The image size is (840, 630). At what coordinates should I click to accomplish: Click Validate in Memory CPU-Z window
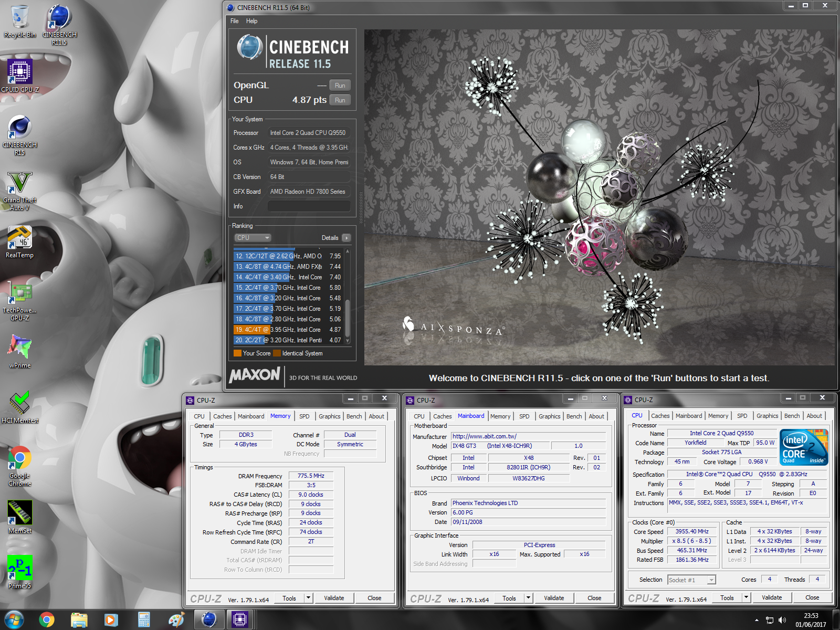click(334, 598)
